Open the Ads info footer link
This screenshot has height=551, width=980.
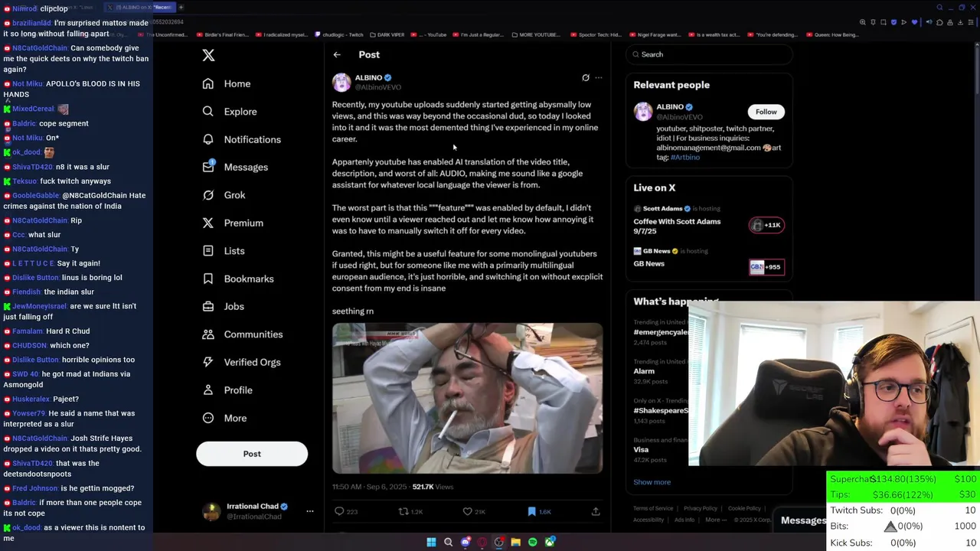(684, 520)
